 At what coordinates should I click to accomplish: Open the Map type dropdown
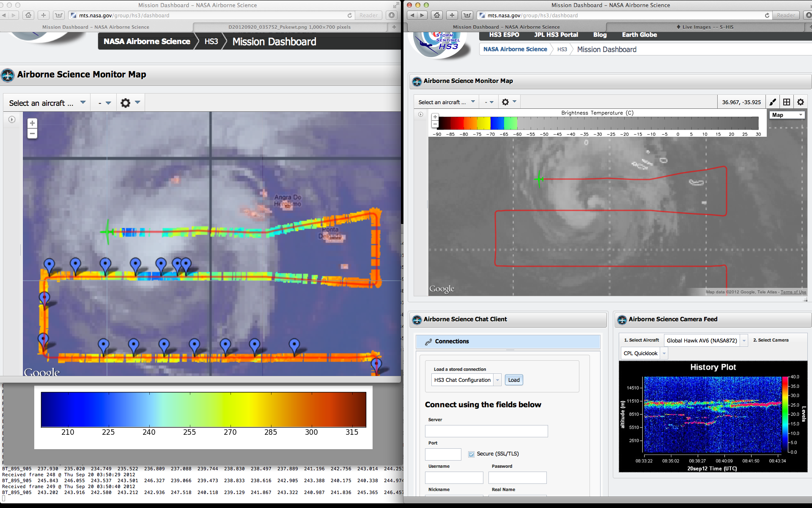787,115
